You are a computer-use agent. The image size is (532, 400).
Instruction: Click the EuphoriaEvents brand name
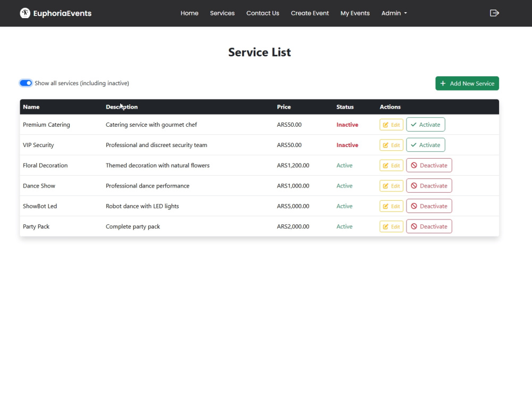click(62, 13)
